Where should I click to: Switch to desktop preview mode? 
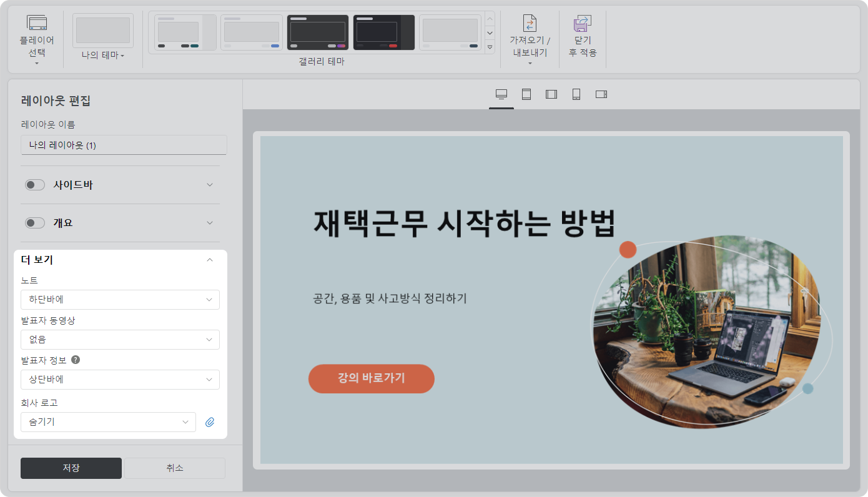coord(501,94)
